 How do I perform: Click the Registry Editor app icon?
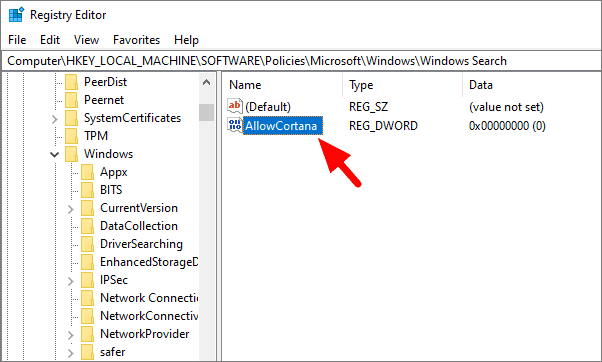click(17, 15)
